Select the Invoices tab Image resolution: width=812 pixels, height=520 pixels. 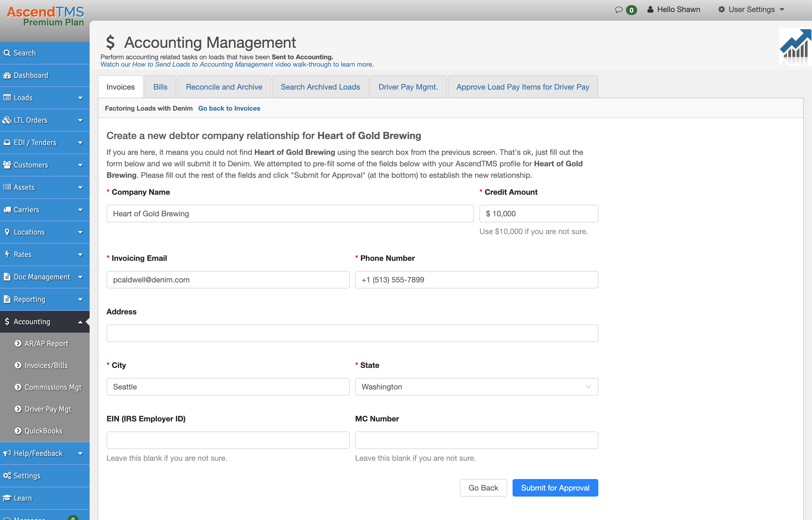click(x=120, y=87)
